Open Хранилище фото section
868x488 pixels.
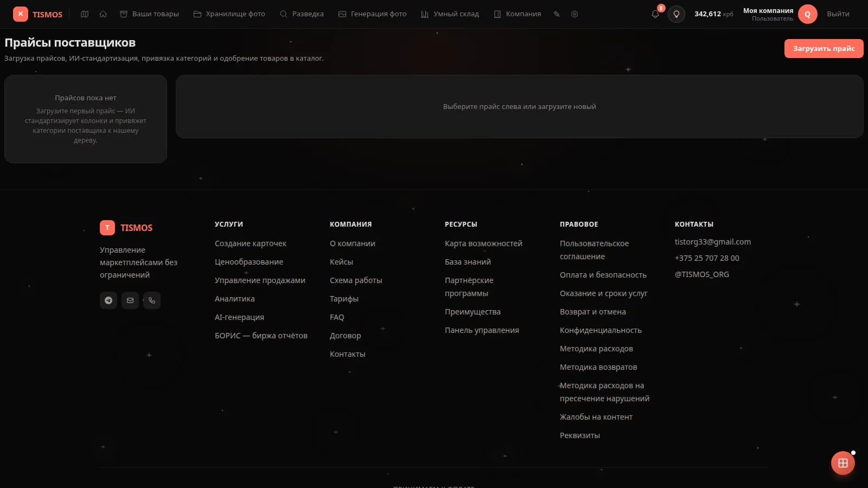229,14
